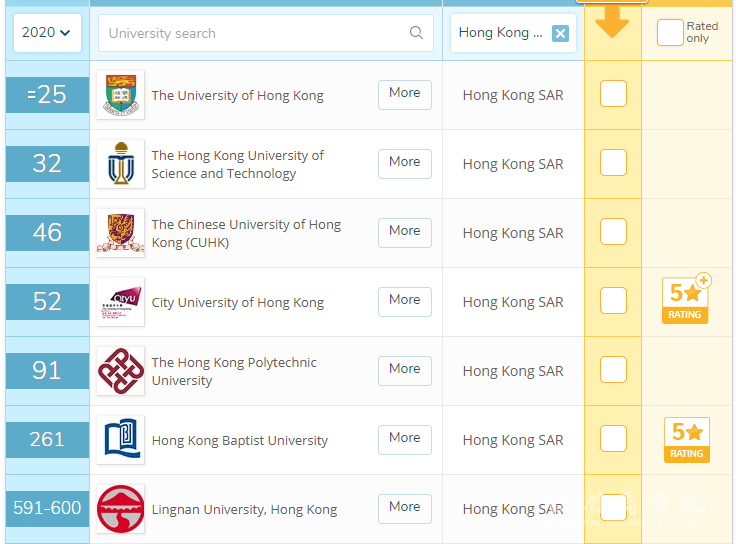Viewport: 736px width, 544px height.
Task: Click More button for City University of Hong Kong
Action: (x=405, y=301)
